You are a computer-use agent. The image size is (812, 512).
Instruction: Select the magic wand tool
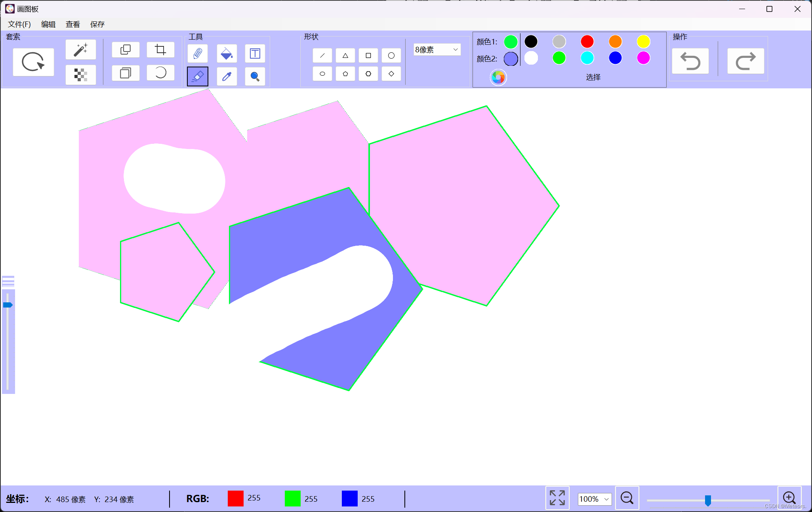80,50
